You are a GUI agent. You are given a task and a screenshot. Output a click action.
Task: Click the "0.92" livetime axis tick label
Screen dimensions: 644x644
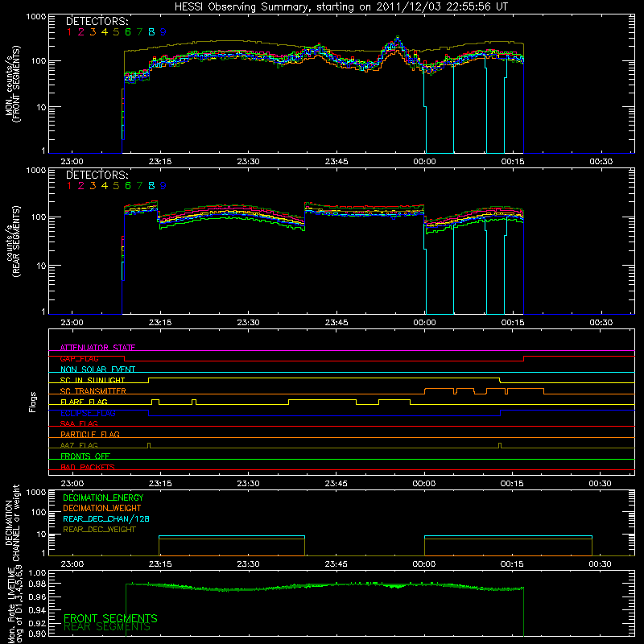coord(37,623)
